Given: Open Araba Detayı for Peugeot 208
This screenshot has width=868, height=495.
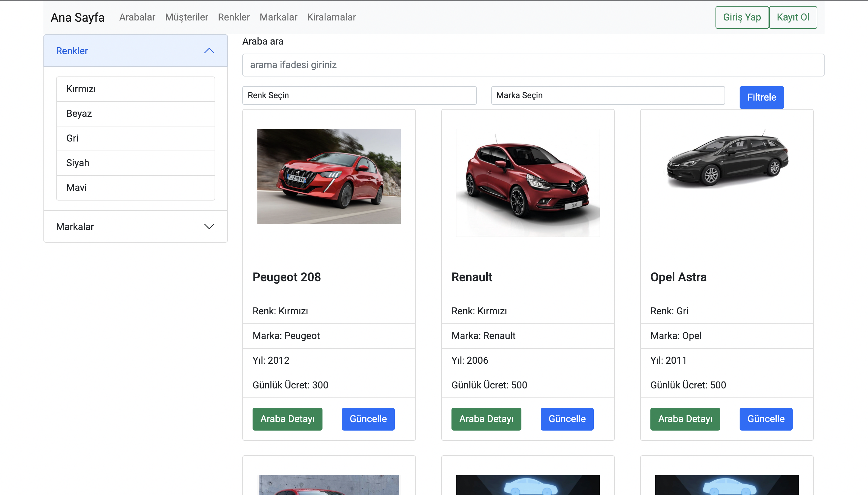Looking at the screenshot, I should (287, 419).
